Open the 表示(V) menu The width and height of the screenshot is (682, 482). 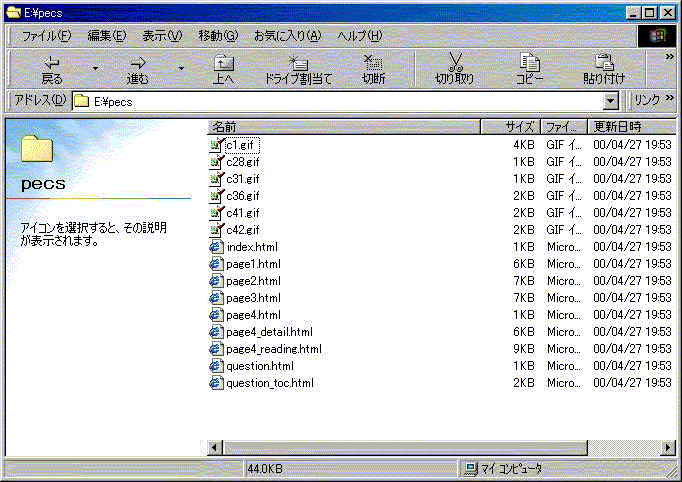162,36
